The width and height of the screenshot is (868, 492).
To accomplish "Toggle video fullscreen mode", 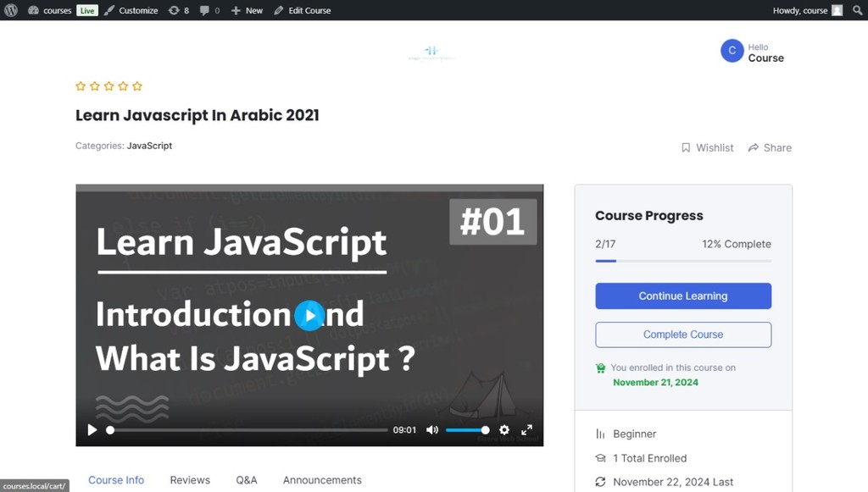I will [527, 429].
